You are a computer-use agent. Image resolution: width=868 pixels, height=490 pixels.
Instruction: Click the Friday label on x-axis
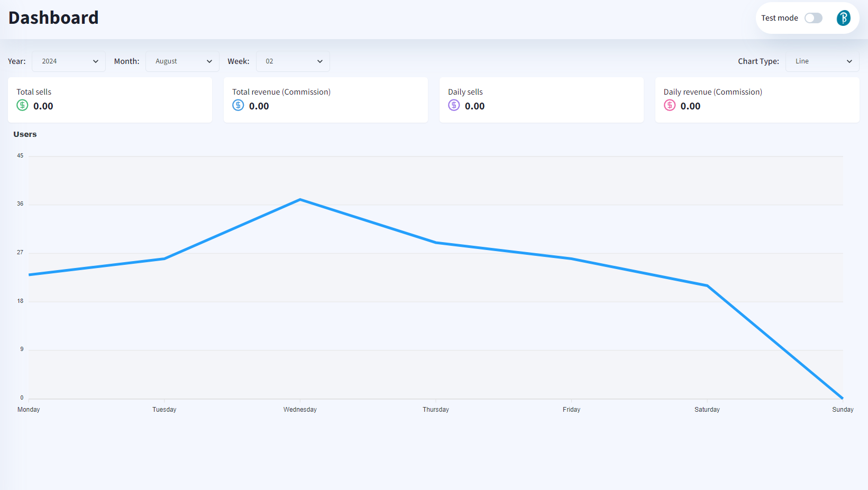click(571, 410)
